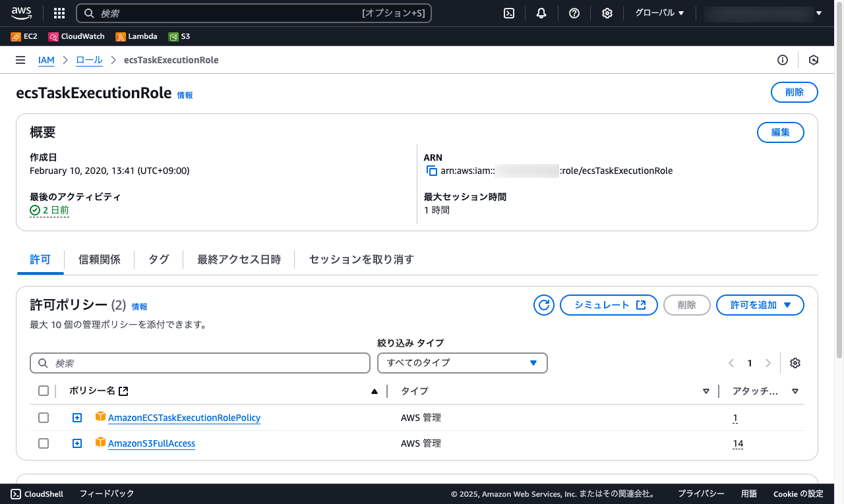Open AmazonECSTaskExecutionRolePolicy link
Viewport: 844px width, 504px height.
pyautogui.click(x=184, y=418)
